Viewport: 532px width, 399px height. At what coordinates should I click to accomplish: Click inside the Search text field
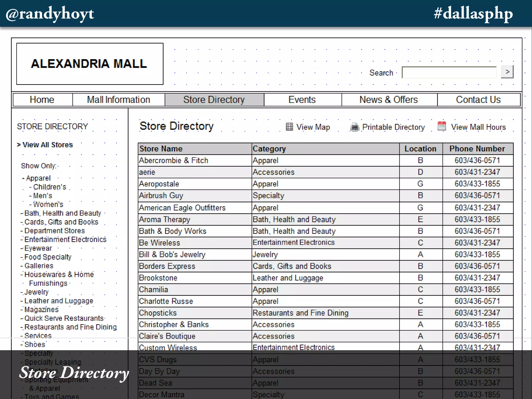coord(449,72)
